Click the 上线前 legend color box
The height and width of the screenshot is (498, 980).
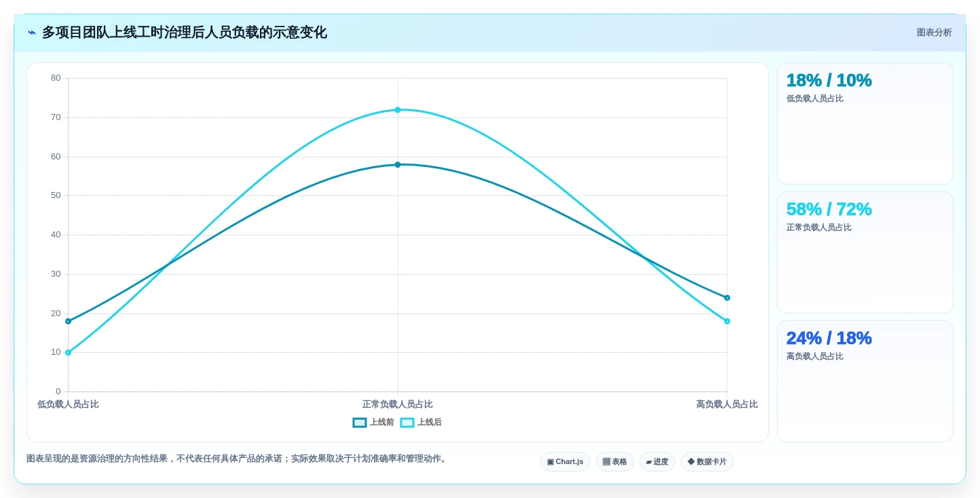point(360,423)
